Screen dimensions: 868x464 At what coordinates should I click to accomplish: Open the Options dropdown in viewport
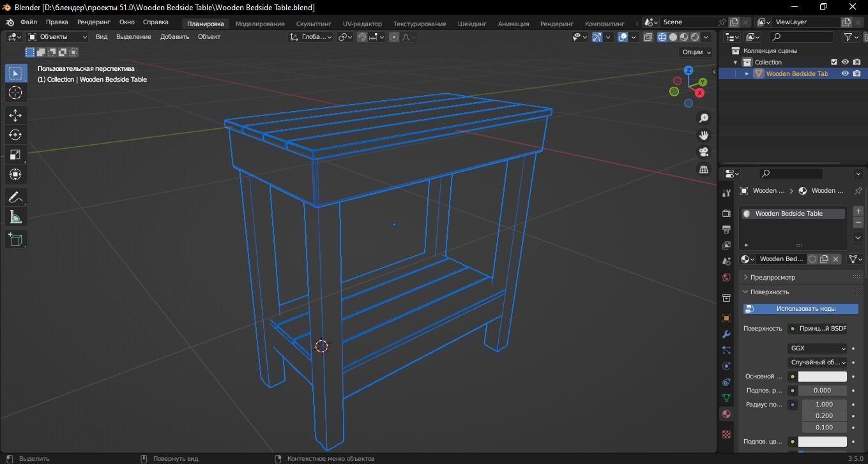point(697,52)
